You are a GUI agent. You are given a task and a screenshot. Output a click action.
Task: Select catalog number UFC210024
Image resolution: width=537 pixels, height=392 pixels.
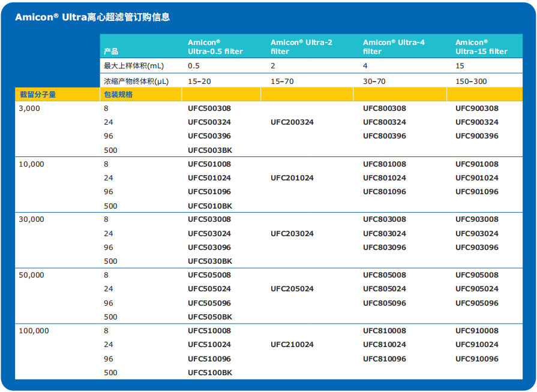[292, 345]
